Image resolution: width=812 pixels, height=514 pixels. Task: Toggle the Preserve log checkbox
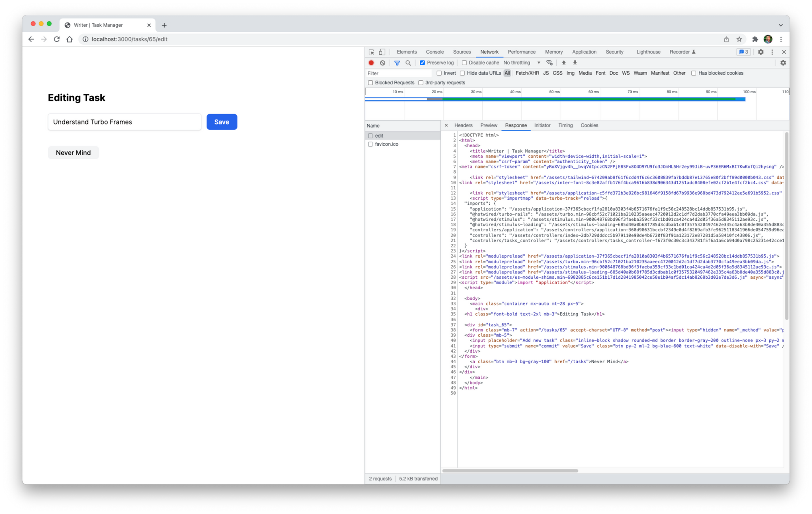(422, 63)
